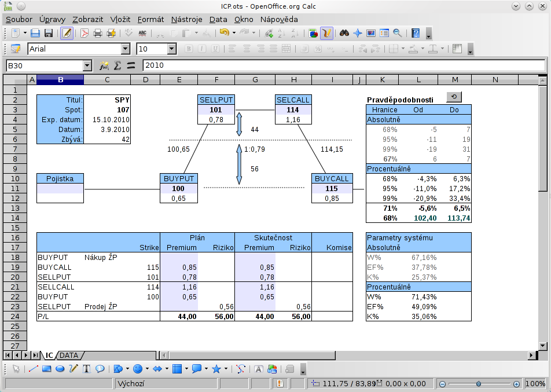Save the document with the floppy icon
Viewport: 551px width, 392px height.
point(49,33)
